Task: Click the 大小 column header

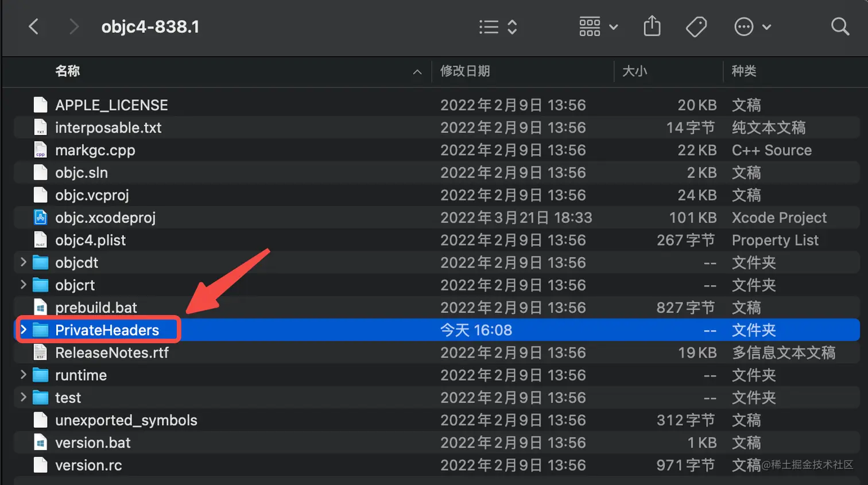Action: tap(635, 71)
